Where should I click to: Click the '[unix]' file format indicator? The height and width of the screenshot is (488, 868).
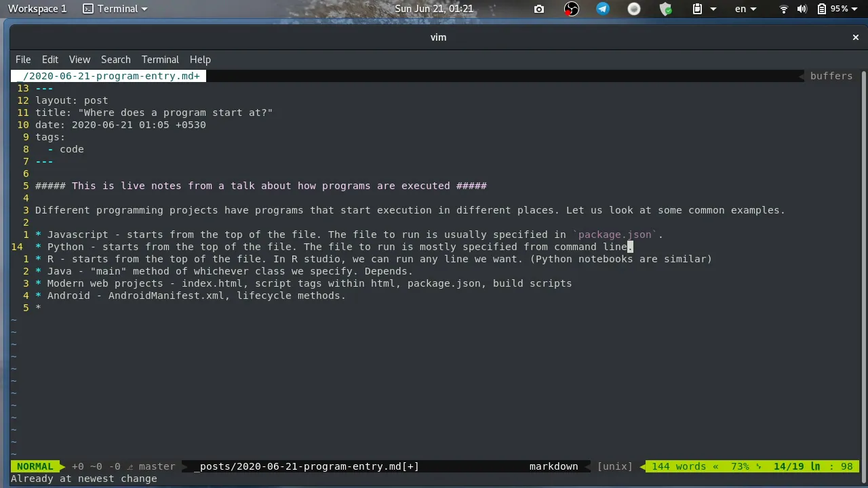615,466
